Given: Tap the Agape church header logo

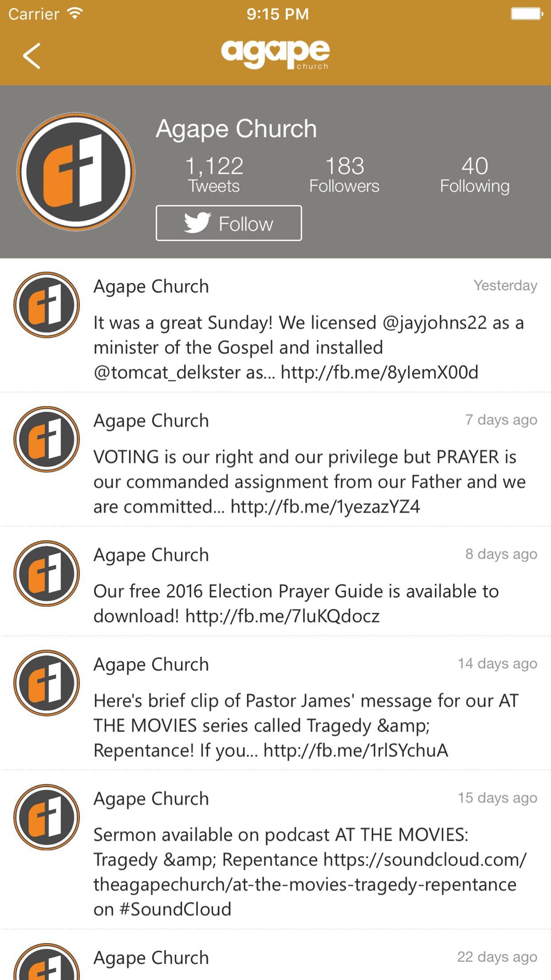Looking at the screenshot, I should tap(275, 55).
